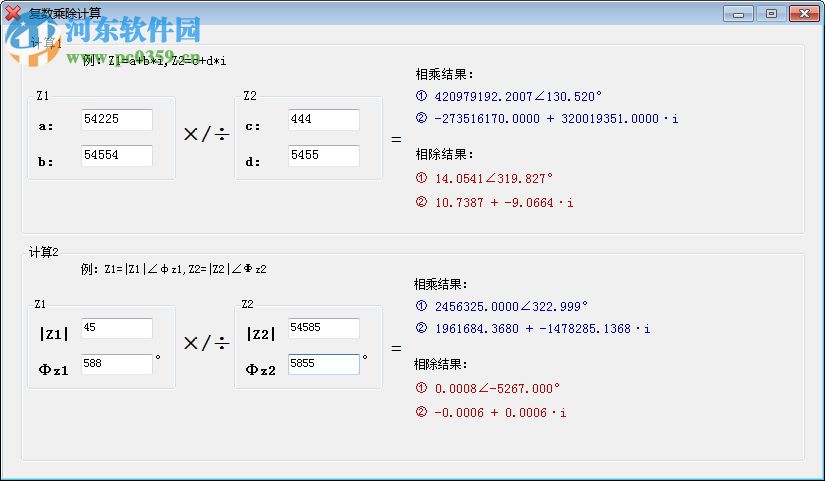Viewport: 825px width, 481px height.
Task: Click the Z2 field d containing 5455
Action: click(x=324, y=155)
